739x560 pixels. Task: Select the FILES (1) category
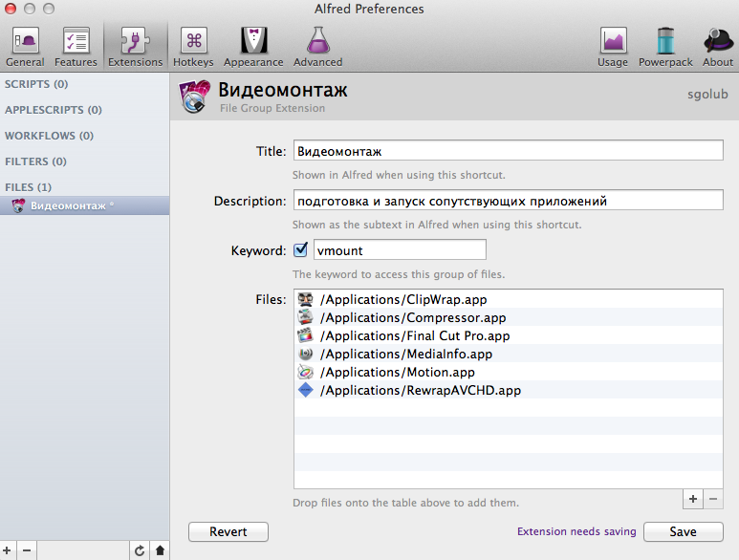coord(29,187)
